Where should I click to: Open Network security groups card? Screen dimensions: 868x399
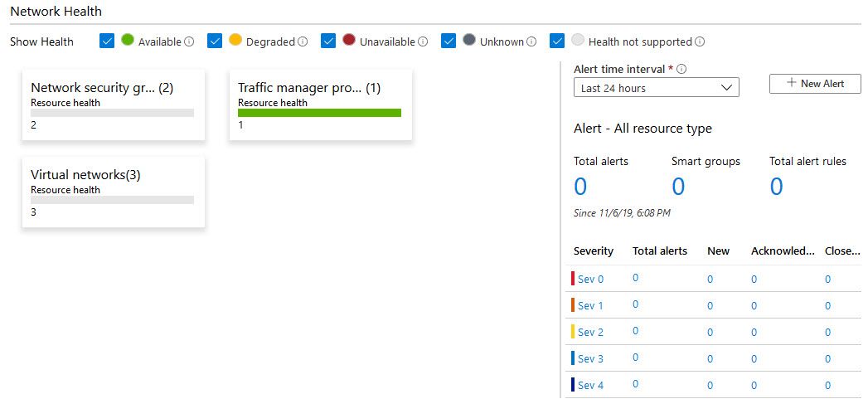[114, 105]
